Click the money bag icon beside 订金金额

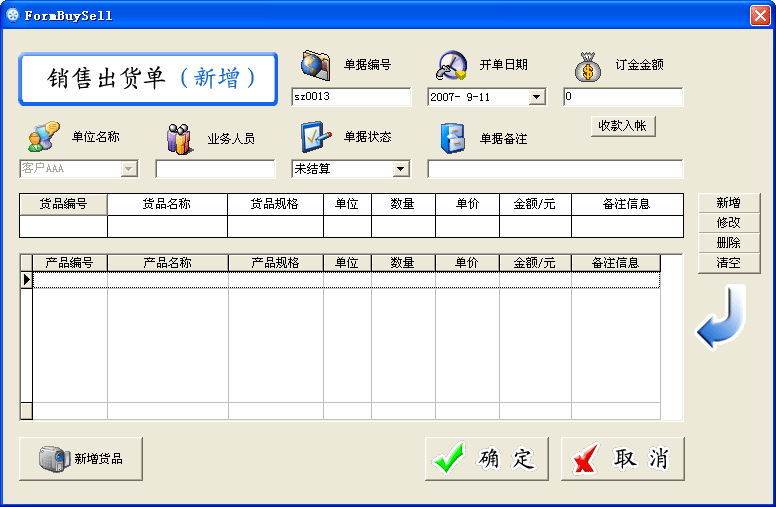coord(587,66)
